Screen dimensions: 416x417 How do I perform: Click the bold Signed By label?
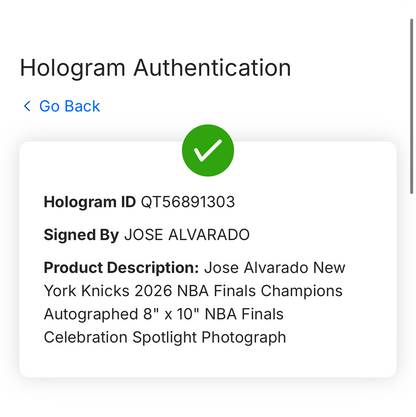81,235
